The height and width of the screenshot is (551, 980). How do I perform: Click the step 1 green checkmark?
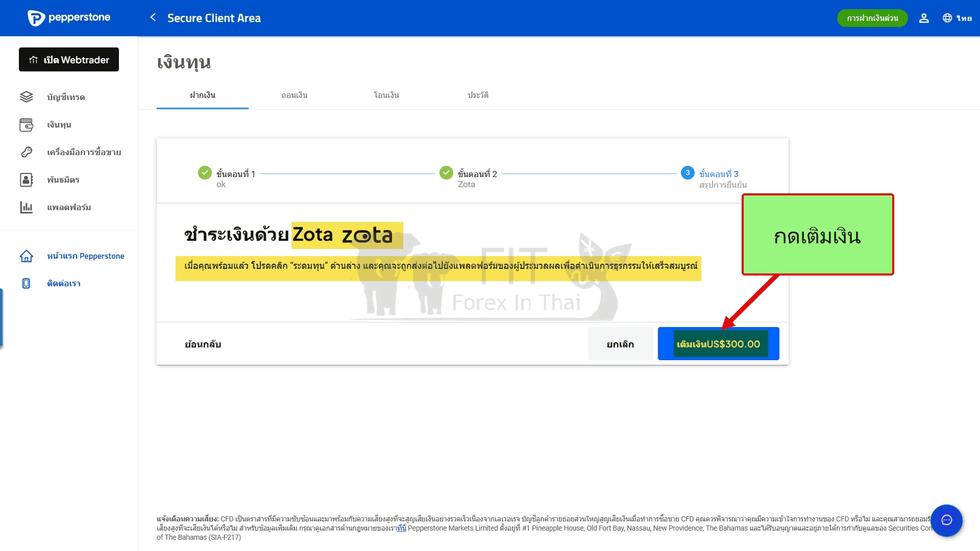coord(205,173)
